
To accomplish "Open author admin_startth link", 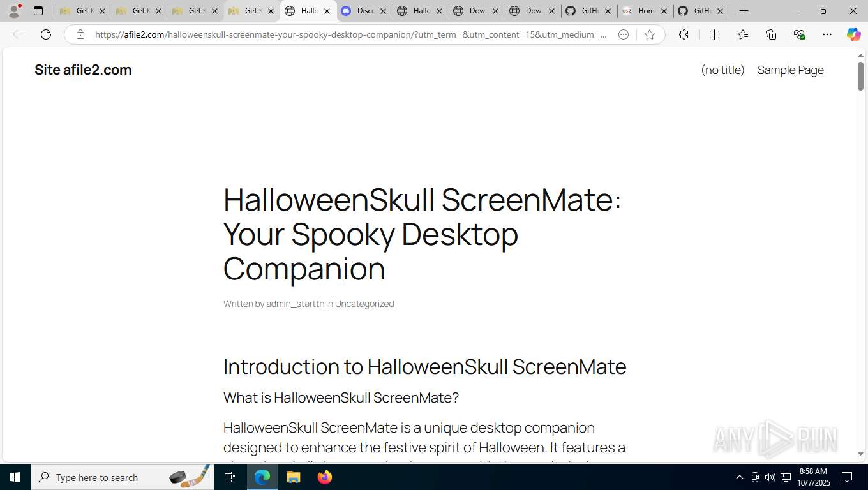I will pos(295,304).
